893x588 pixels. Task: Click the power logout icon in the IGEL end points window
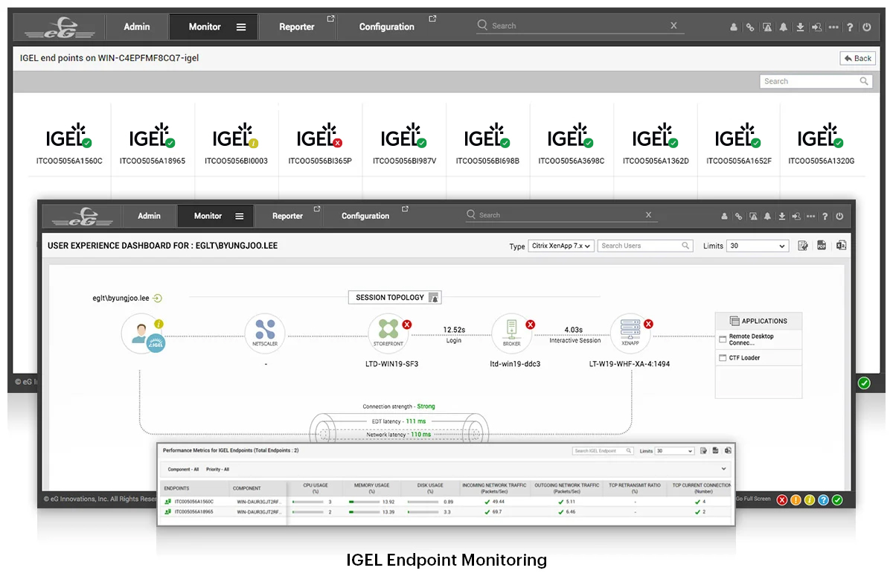[866, 27]
